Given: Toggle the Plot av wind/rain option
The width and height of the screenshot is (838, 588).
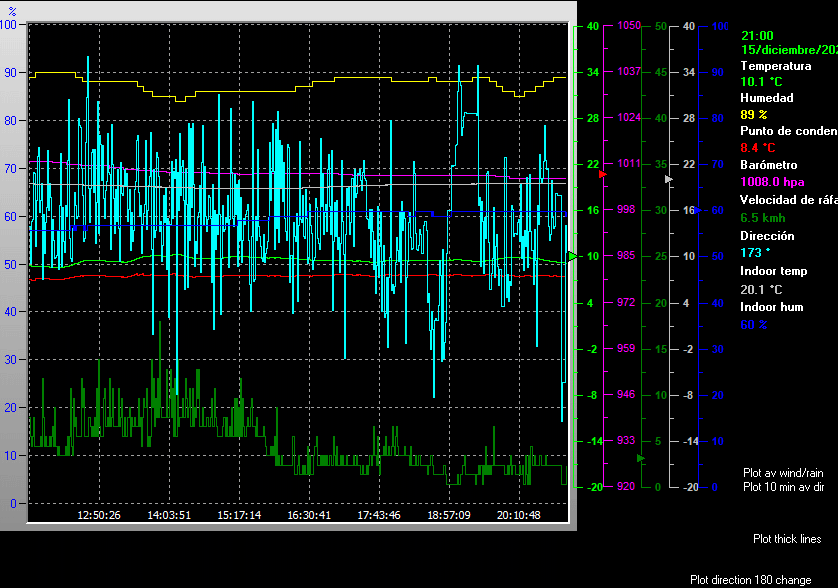Looking at the screenshot, I should [x=782, y=472].
